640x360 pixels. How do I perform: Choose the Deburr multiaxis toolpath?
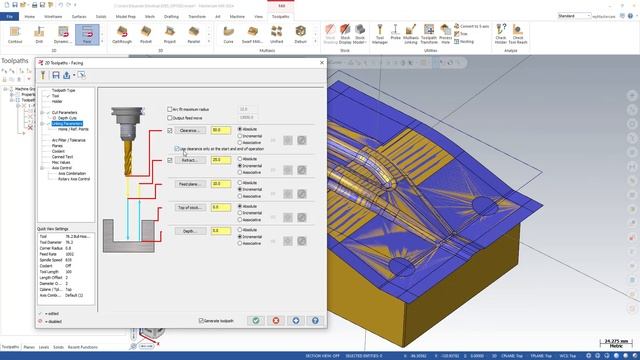pyautogui.click(x=300, y=34)
